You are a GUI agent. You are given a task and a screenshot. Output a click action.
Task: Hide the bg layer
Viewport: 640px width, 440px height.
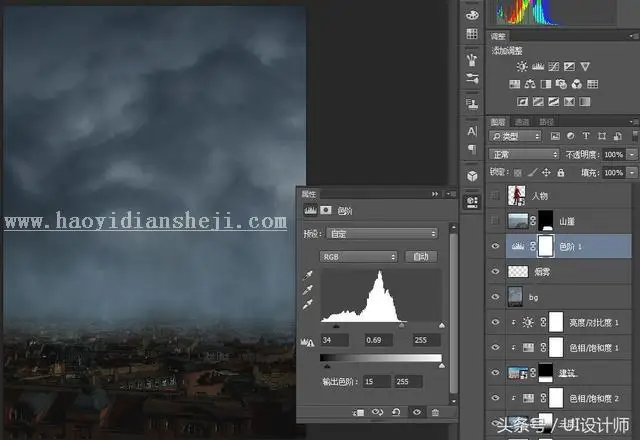click(495, 297)
